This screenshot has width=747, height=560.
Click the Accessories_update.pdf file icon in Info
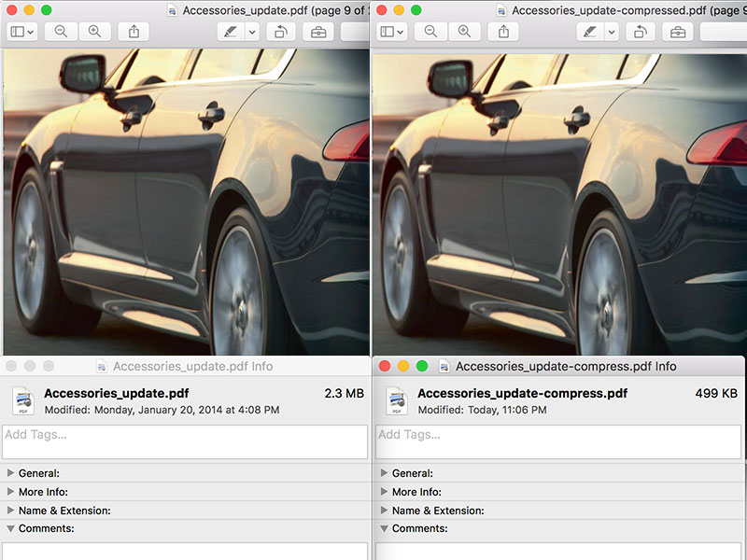coord(22,401)
